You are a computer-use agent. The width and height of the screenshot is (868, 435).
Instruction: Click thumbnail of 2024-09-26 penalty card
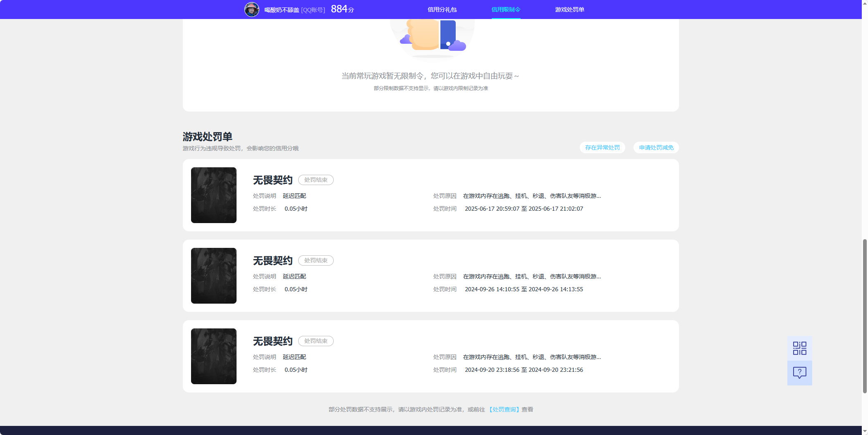click(x=214, y=276)
